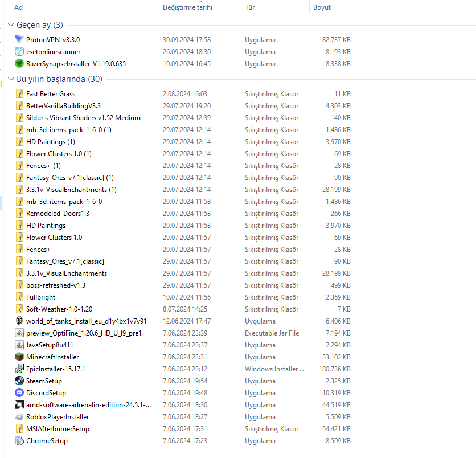Click the Remodeled-Doors1.3 zip icon

(19, 214)
